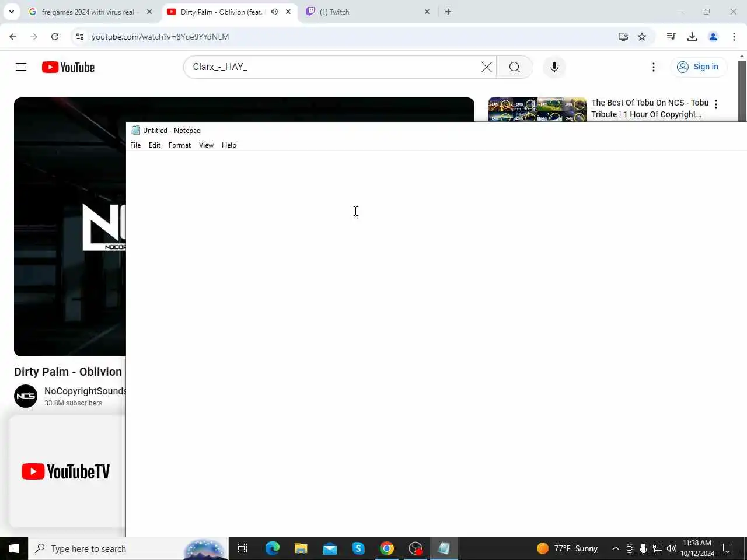Open volume control in system tray
Viewport: 747px width, 560px height.
click(x=672, y=548)
